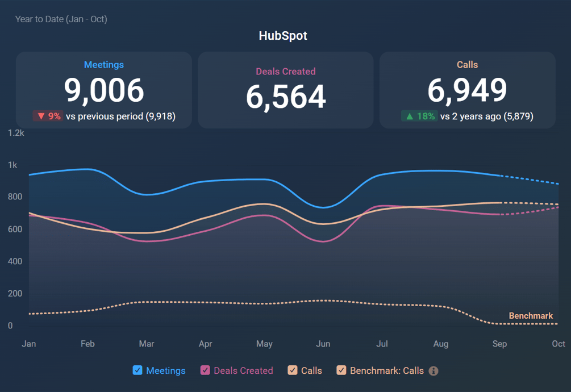Viewport: 571px width, 392px height.
Task: Click the 9,006 Meetings total
Action: click(x=104, y=90)
